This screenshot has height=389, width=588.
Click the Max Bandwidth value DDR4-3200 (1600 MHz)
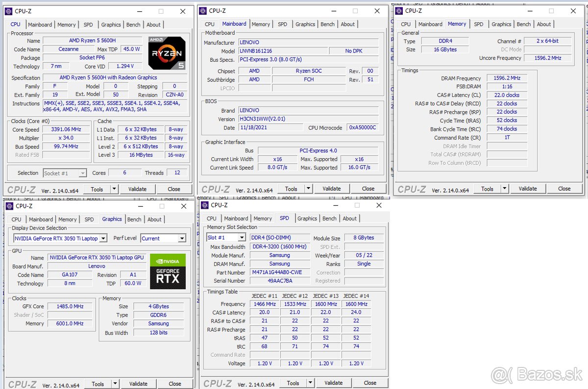[x=280, y=246]
